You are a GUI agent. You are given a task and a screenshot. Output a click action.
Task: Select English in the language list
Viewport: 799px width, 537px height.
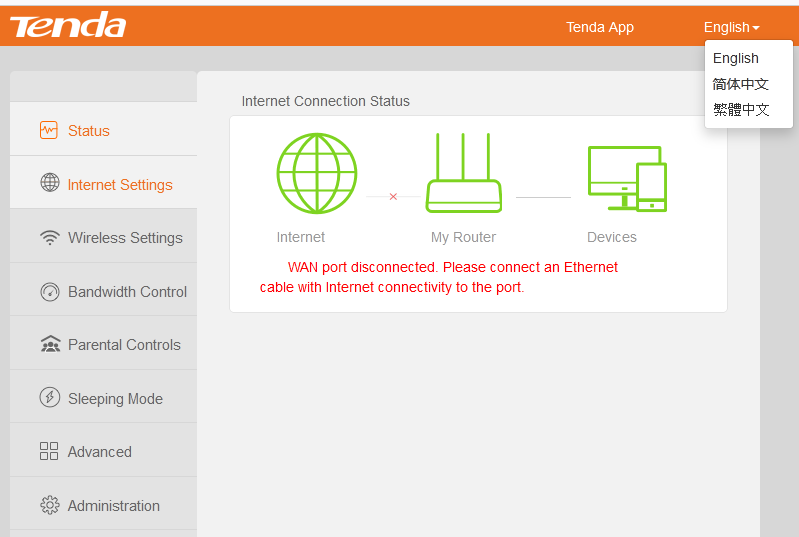tap(736, 58)
